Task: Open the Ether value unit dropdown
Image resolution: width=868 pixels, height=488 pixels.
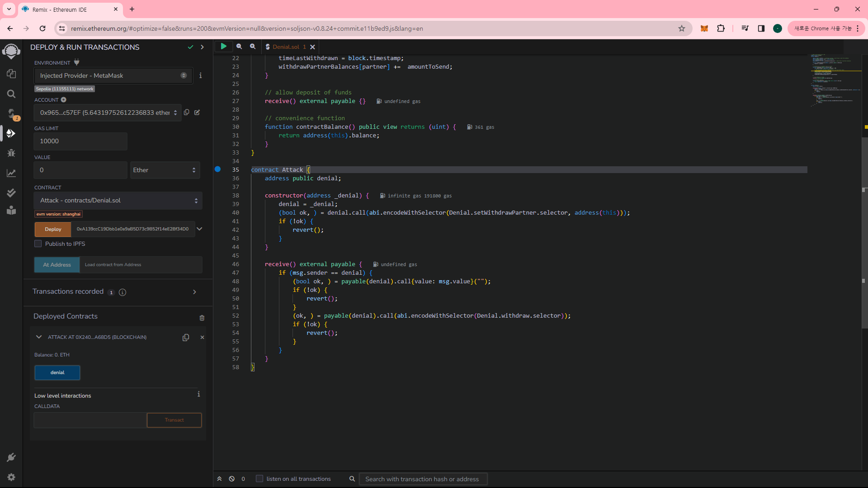Action: pos(165,170)
